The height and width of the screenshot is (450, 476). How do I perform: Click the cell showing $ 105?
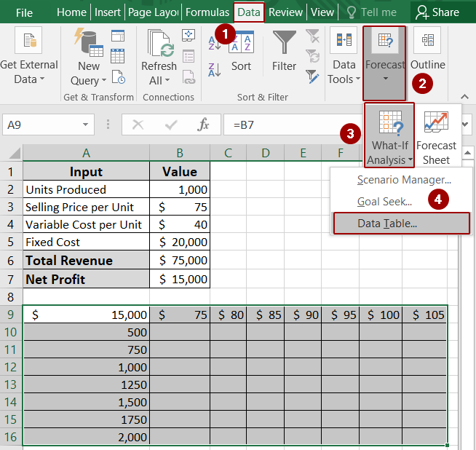(425, 315)
